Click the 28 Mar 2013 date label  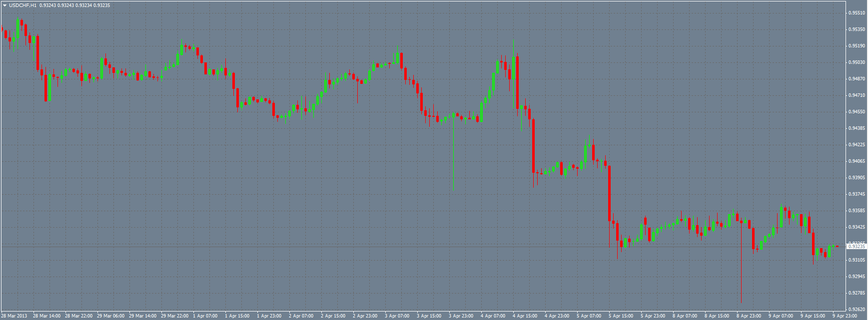click(14, 316)
